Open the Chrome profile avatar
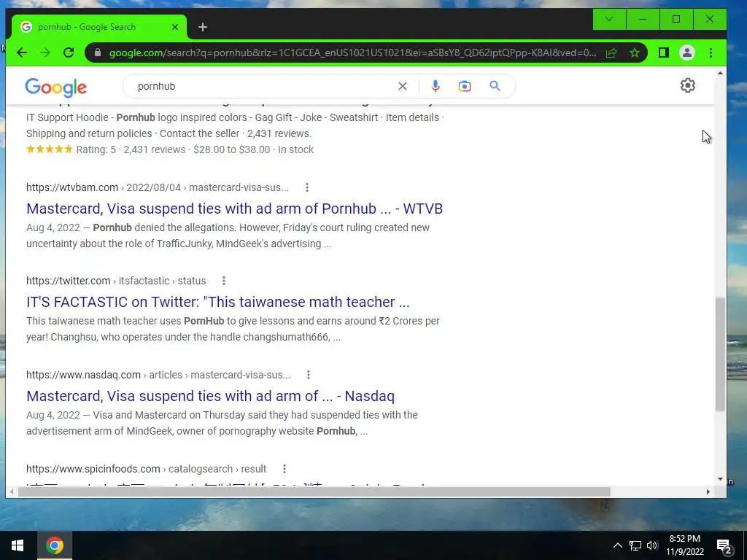 pyautogui.click(x=687, y=52)
